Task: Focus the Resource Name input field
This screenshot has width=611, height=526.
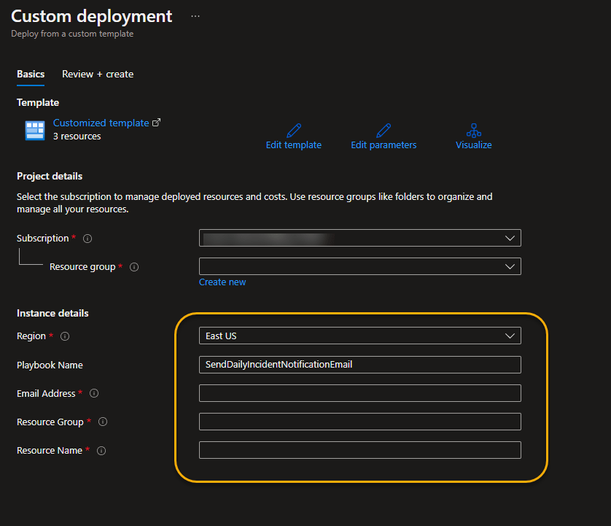Action: click(x=360, y=450)
